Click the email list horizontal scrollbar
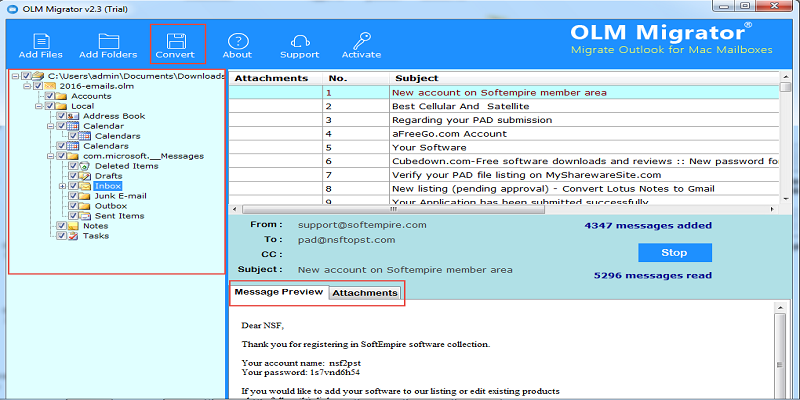 click(x=393, y=210)
